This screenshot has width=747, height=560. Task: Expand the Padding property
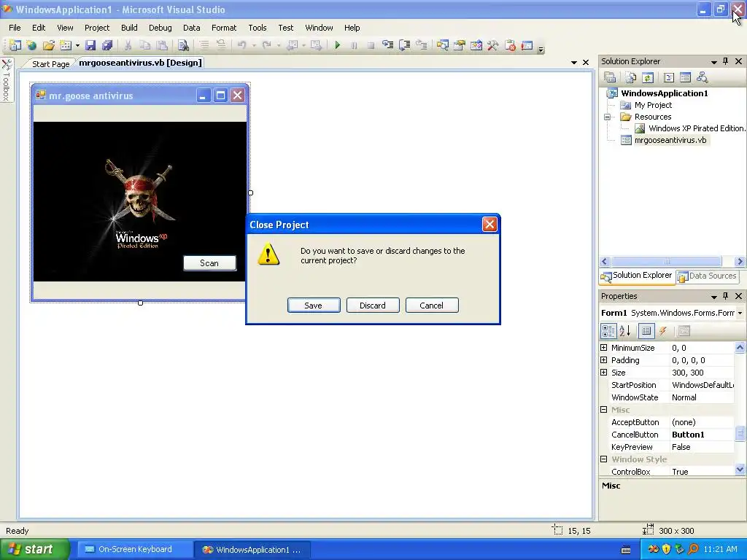click(603, 360)
